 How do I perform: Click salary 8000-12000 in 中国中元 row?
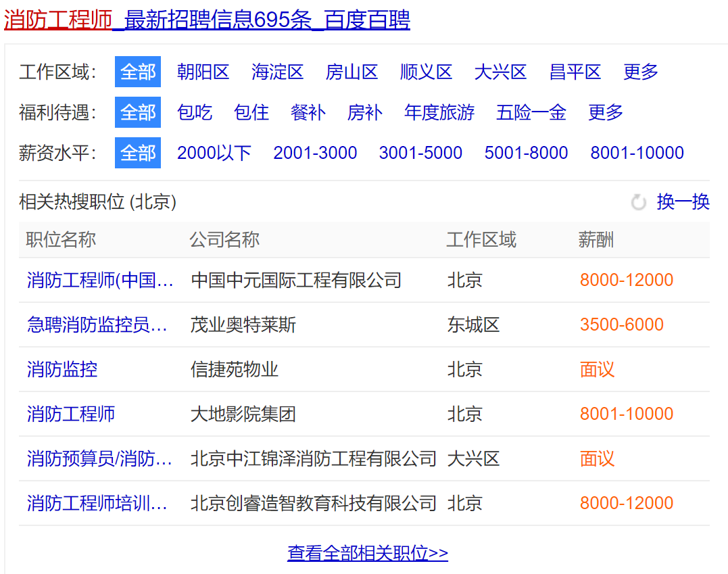(x=627, y=280)
